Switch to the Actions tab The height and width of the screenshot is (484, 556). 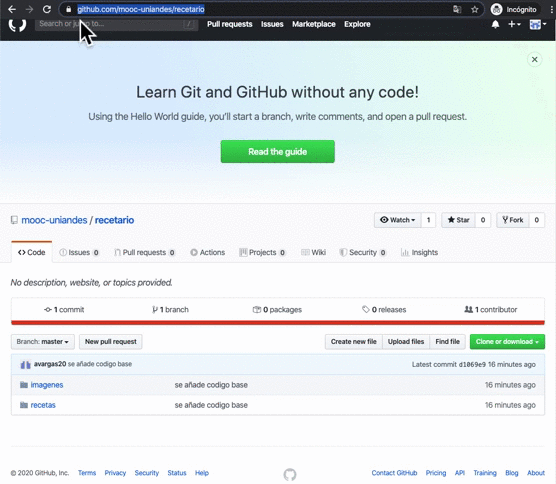tap(208, 252)
